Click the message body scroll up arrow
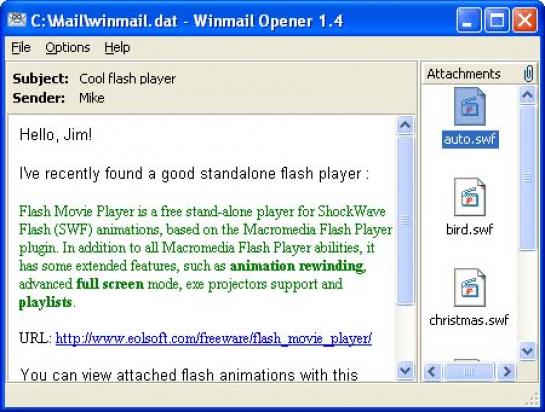This screenshot has height=412, width=545. pos(405,125)
